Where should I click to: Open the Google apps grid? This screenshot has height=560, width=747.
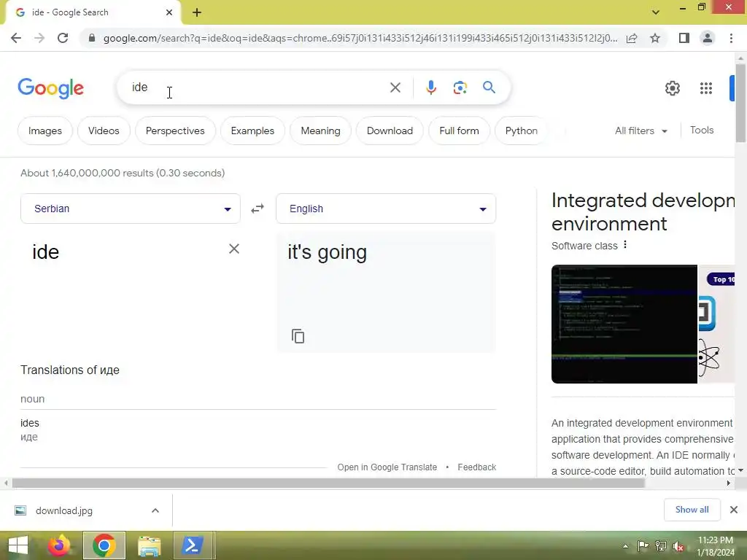pyautogui.click(x=706, y=88)
